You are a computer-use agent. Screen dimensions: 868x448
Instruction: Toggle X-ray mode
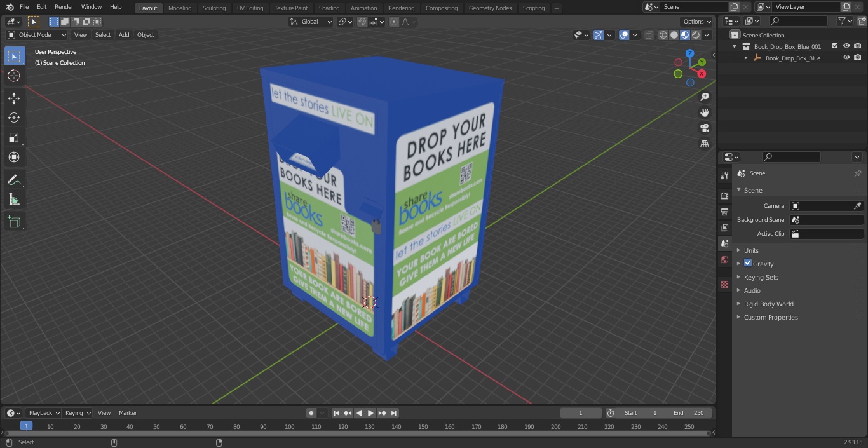649,35
